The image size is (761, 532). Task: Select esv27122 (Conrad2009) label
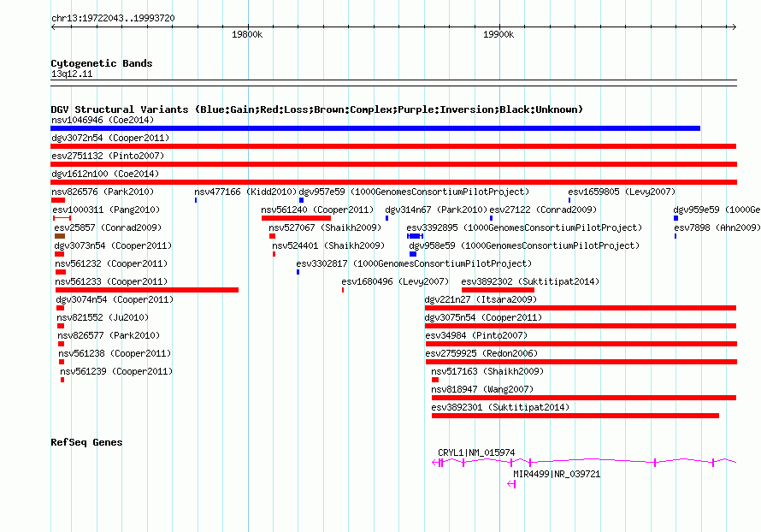coord(543,210)
